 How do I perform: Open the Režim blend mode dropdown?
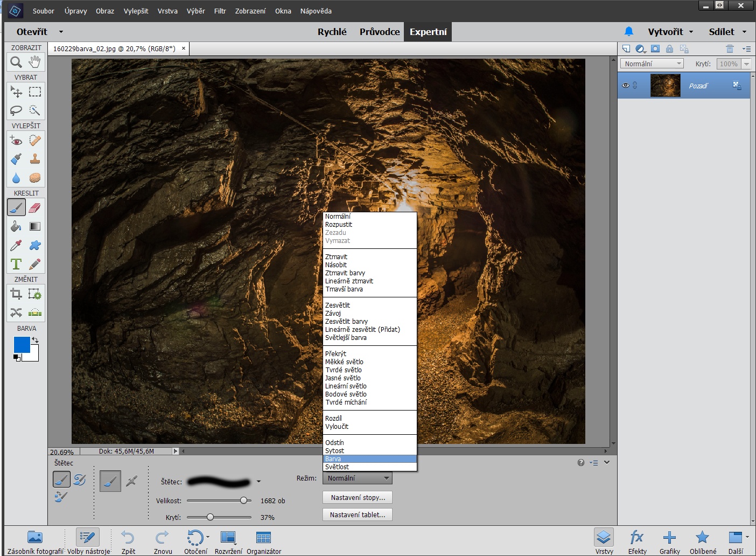(x=358, y=478)
